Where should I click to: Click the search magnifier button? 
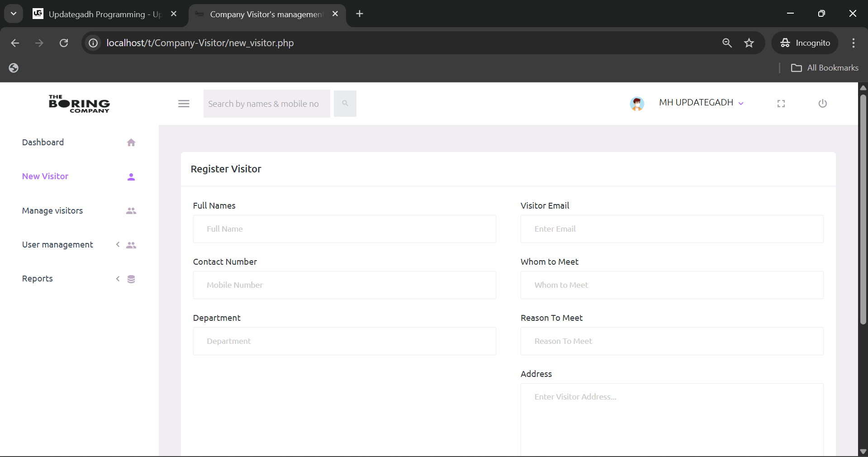[x=345, y=104]
